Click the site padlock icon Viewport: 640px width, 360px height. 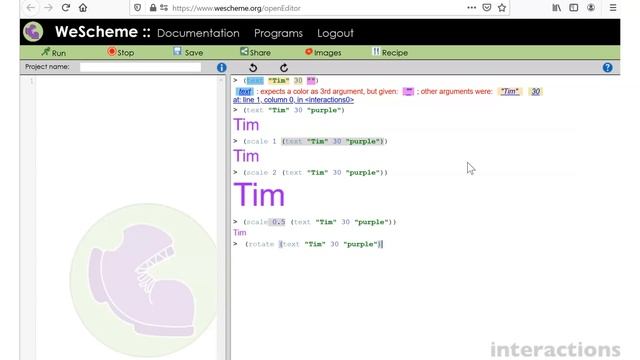[153, 8]
